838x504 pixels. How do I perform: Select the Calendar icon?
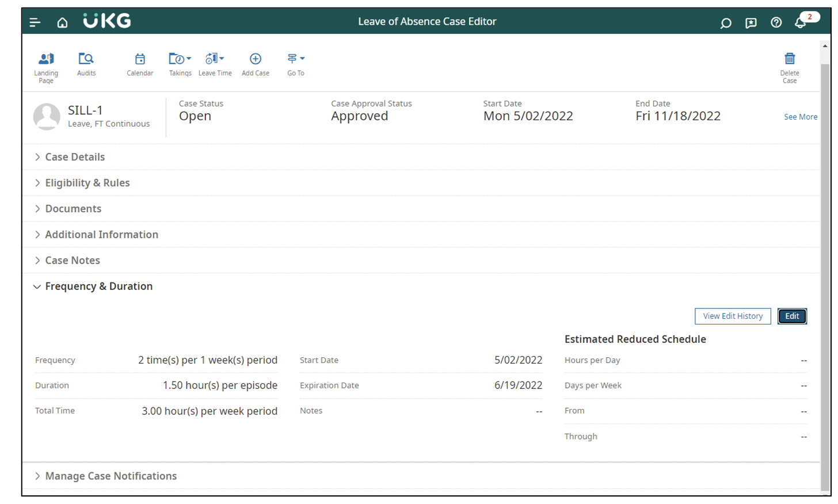(x=140, y=63)
